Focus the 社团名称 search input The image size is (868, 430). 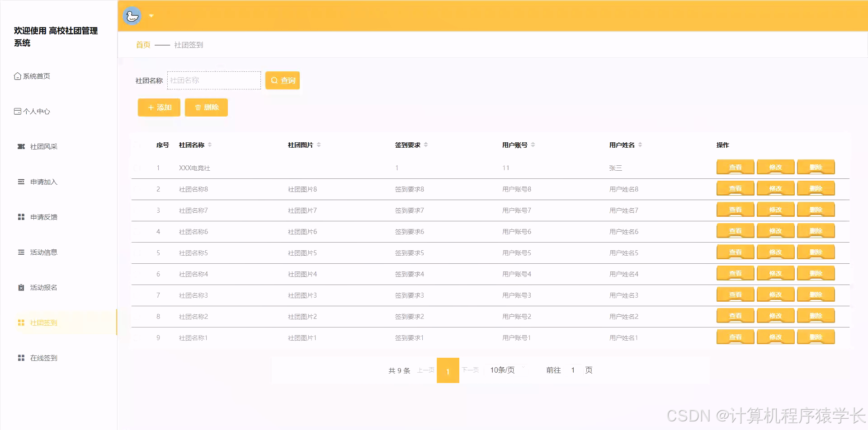(x=214, y=80)
